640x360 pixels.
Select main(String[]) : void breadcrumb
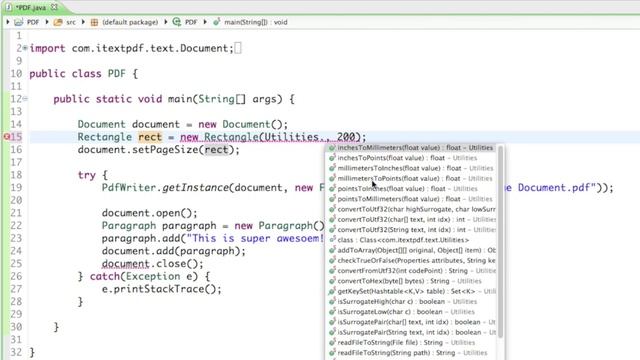(x=256, y=22)
